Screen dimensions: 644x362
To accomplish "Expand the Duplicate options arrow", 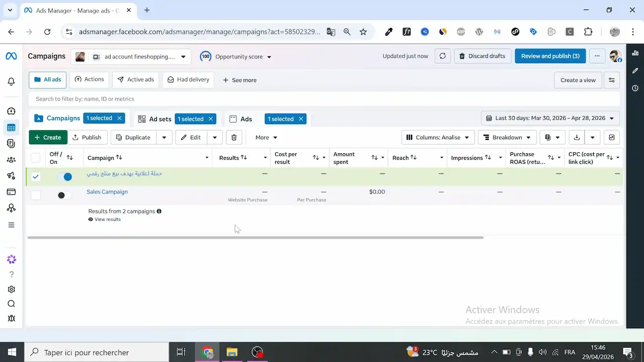I will point(164,137).
